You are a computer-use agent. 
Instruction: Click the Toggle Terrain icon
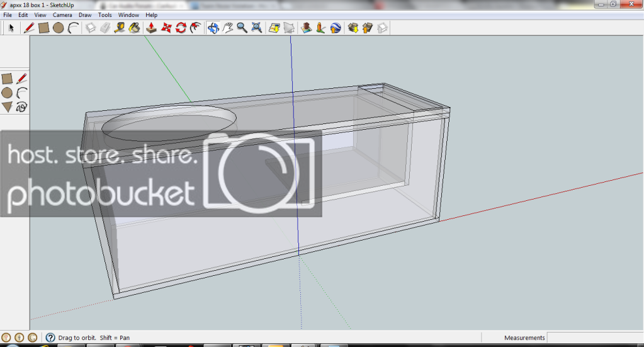click(x=289, y=28)
